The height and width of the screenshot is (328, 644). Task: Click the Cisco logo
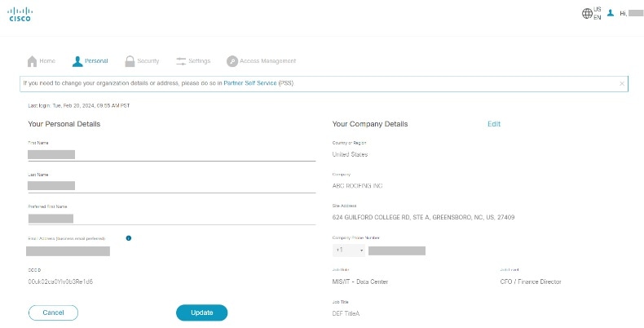(20, 15)
